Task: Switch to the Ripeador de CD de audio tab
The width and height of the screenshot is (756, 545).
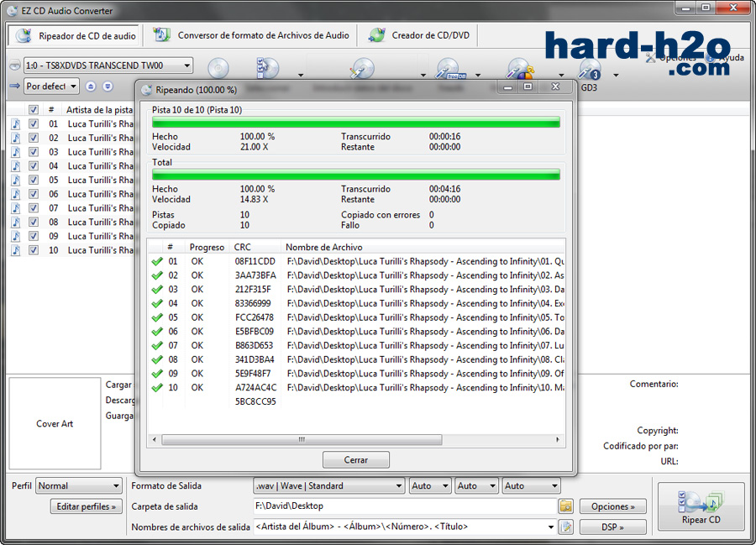Action: point(76,35)
